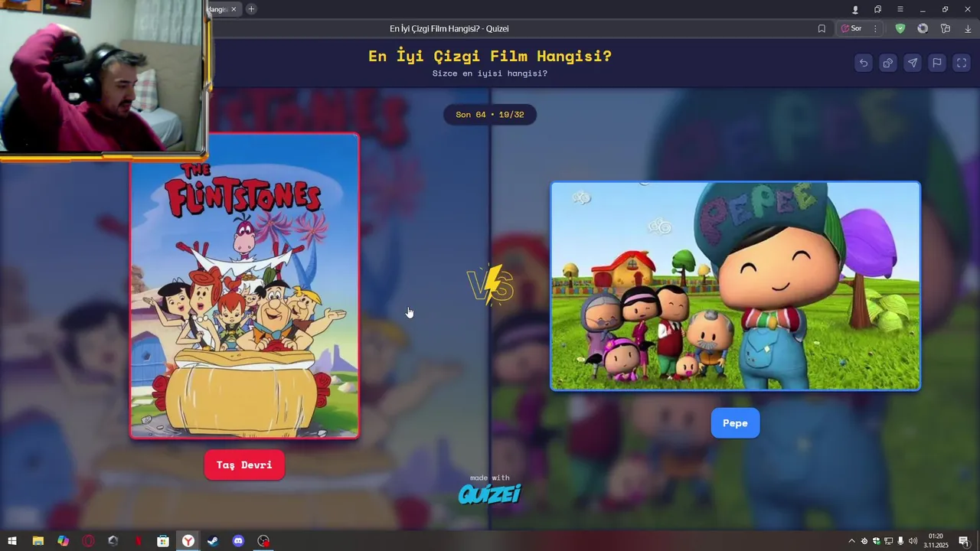980x551 pixels.
Task: Open the clock and date flyout
Action: point(936,541)
